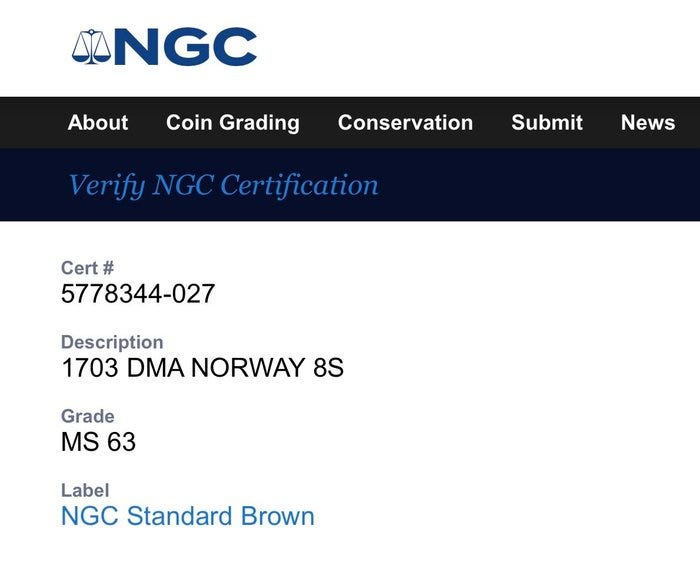This screenshot has height=584, width=700.
Task: Open the About menu
Action: [98, 123]
